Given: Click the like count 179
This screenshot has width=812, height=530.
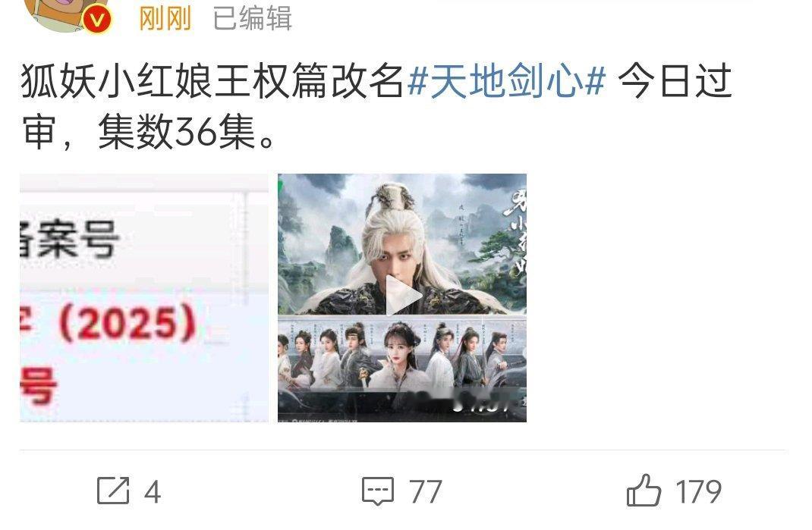Looking at the screenshot, I should pyautogui.click(x=698, y=491).
